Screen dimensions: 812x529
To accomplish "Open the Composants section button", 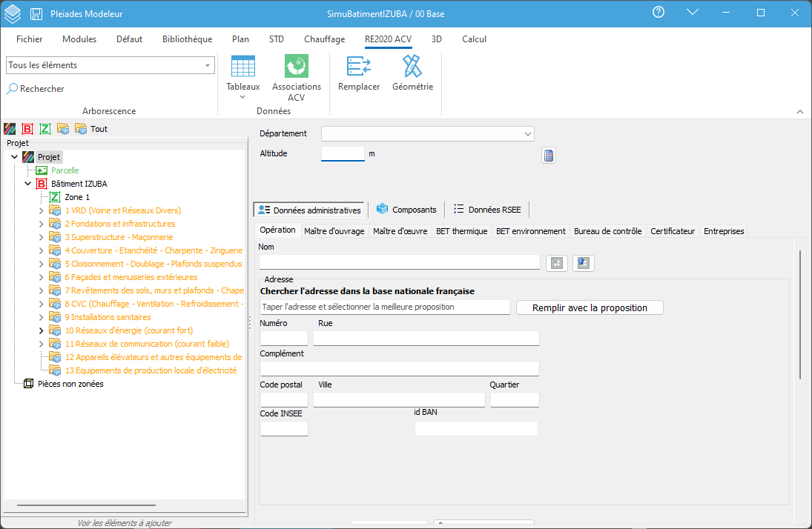I will click(406, 210).
